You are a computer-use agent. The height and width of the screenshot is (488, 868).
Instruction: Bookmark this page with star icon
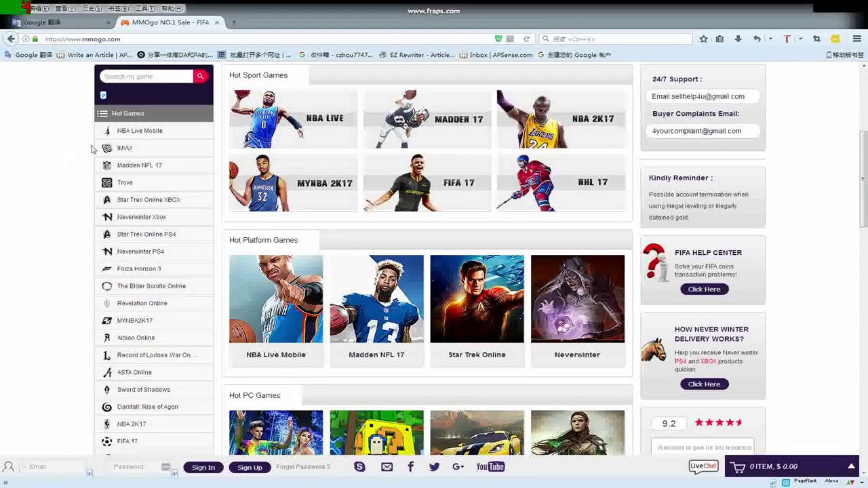[x=703, y=39]
